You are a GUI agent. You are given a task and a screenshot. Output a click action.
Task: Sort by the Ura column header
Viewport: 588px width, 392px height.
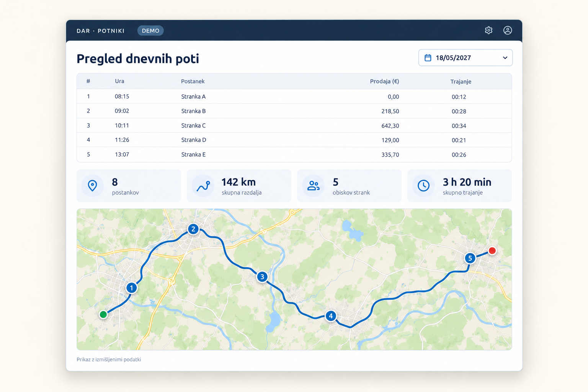tap(119, 81)
